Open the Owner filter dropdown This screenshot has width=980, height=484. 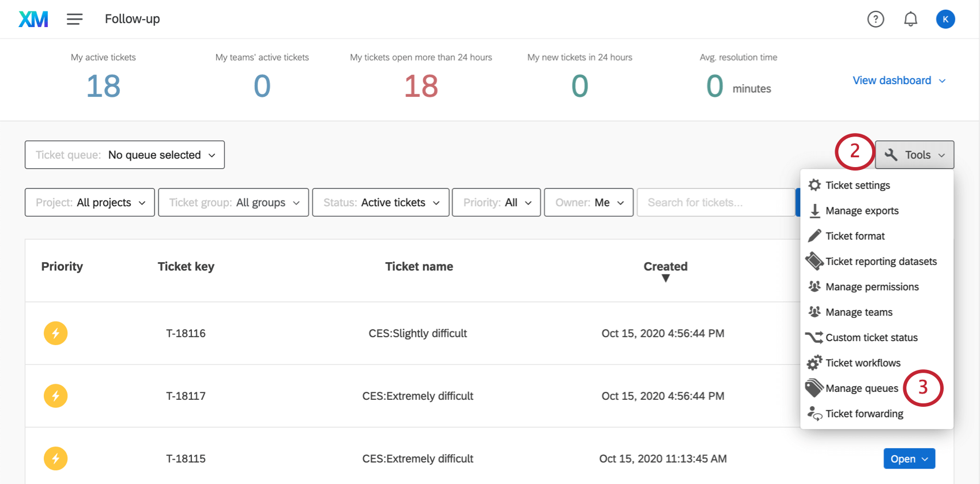point(589,202)
